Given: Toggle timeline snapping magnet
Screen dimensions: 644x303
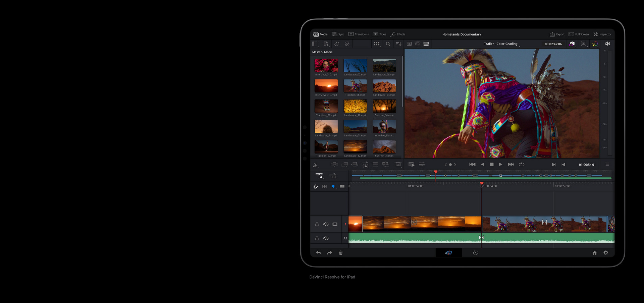Looking at the screenshot, I should click(x=316, y=186).
